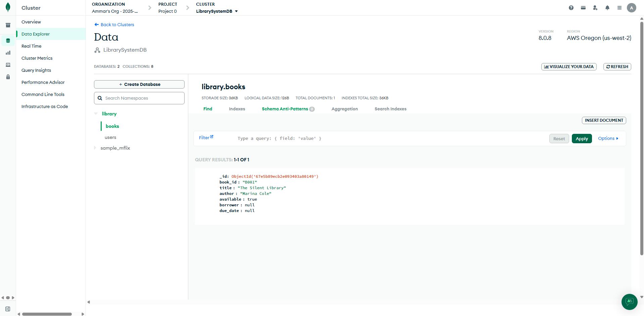
Task: Open the security lock icon in sidebar
Action: pyautogui.click(x=8, y=77)
